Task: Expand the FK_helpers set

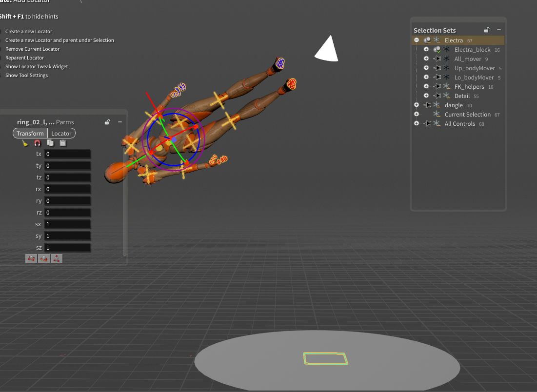Action: tap(426, 86)
